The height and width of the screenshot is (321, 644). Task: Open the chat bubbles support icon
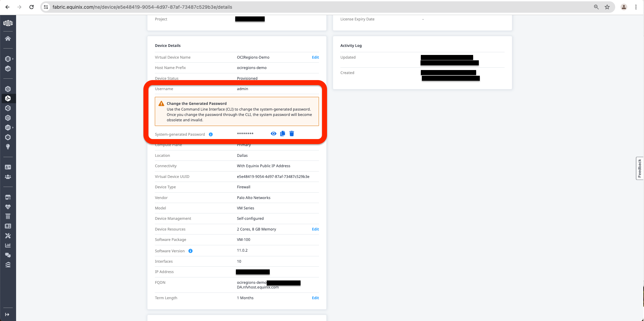(8, 255)
